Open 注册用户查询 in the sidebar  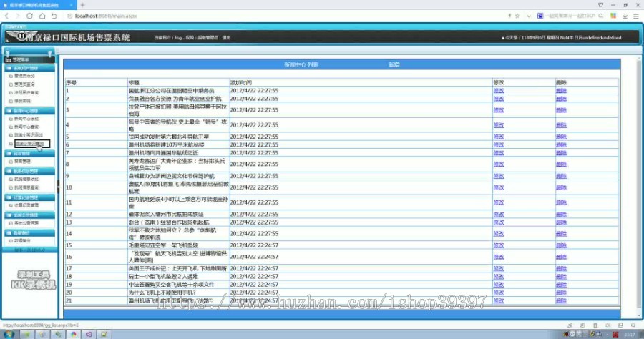point(26,93)
